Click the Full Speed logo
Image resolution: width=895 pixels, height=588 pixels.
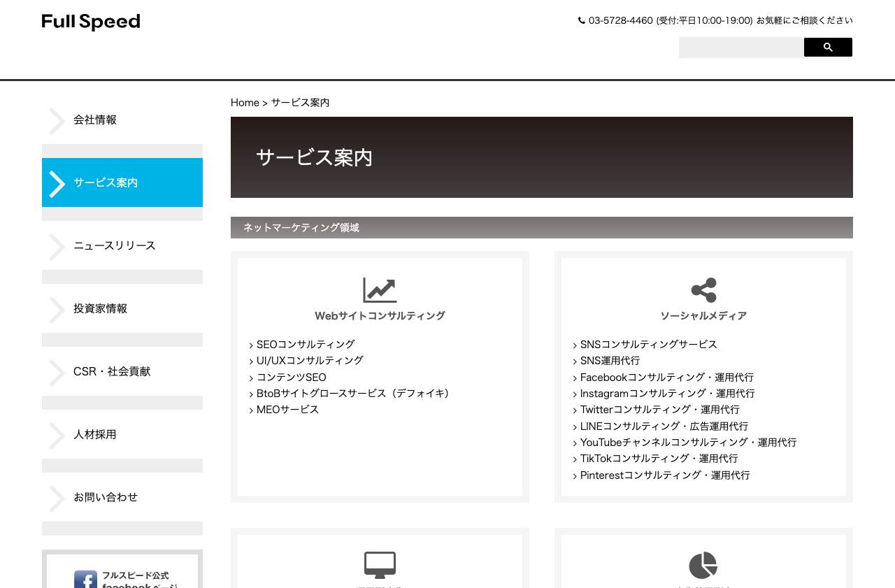click(x=90, y=20)
